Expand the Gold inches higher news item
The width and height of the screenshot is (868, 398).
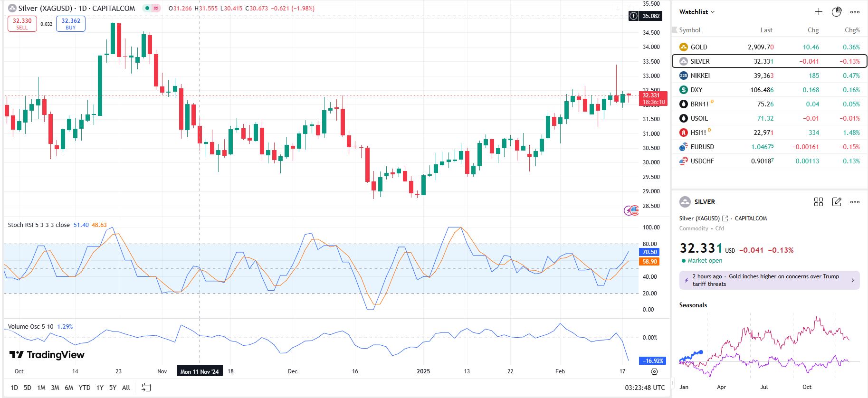click(769, 280)
